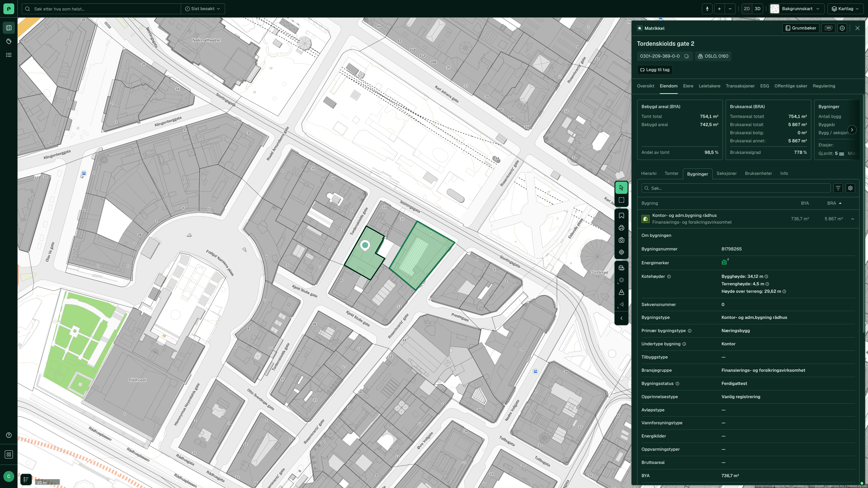Screen dimensions: 868x488
Task: Click the Grunnbøker button
Action: click(801, 28)
